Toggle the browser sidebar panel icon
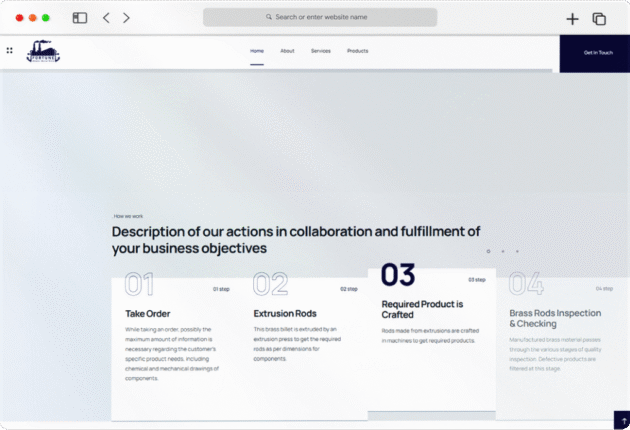The height and width of the screenshot is (430, 630). pyautogui.click(x=80, y=18)
